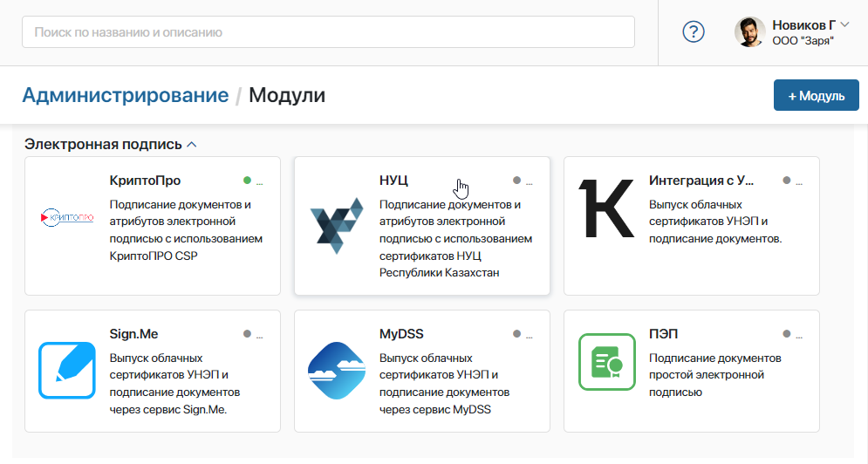Click the description mentioning КриптоПРО CSP
Image resolution: width=868 pixels, height=464 pixels.
coord(186,229)
